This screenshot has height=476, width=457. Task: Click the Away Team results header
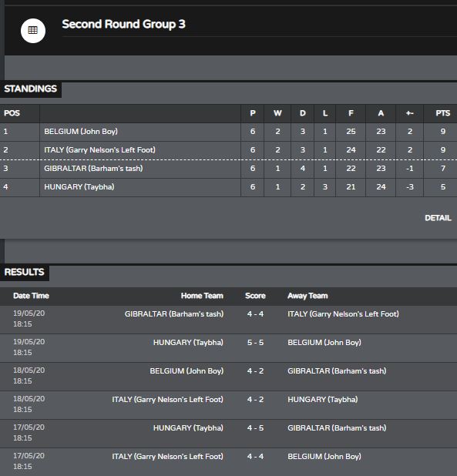tap(307, 296)
